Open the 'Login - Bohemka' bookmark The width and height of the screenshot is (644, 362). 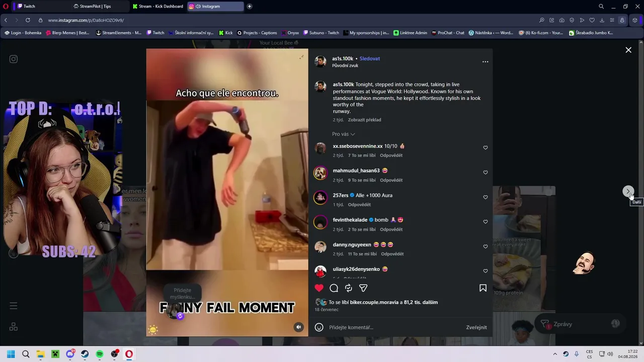[x=23, y=33]
